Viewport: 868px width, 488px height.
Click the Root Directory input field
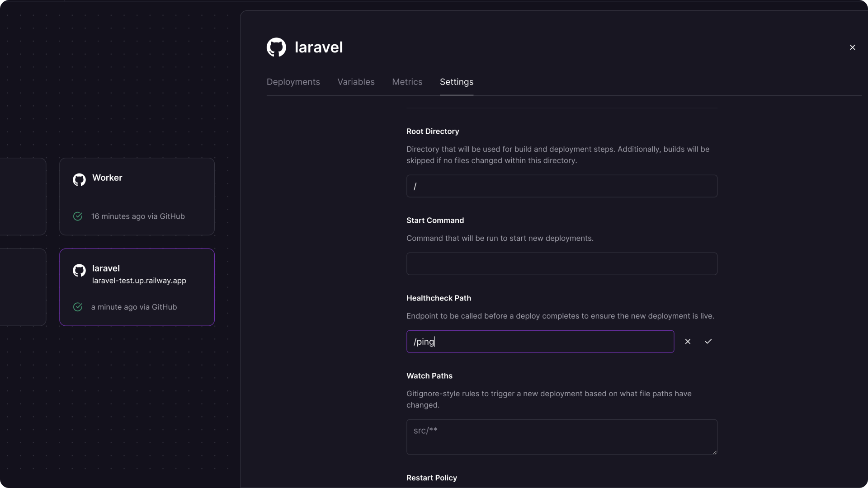[x=561, y=186]
